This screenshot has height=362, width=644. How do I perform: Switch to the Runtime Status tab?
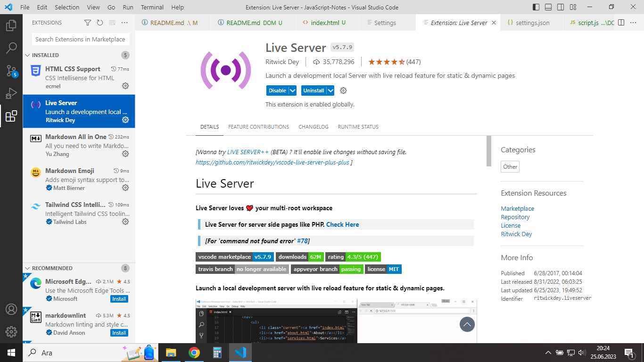pyautogui.click(x=358, y=127)
